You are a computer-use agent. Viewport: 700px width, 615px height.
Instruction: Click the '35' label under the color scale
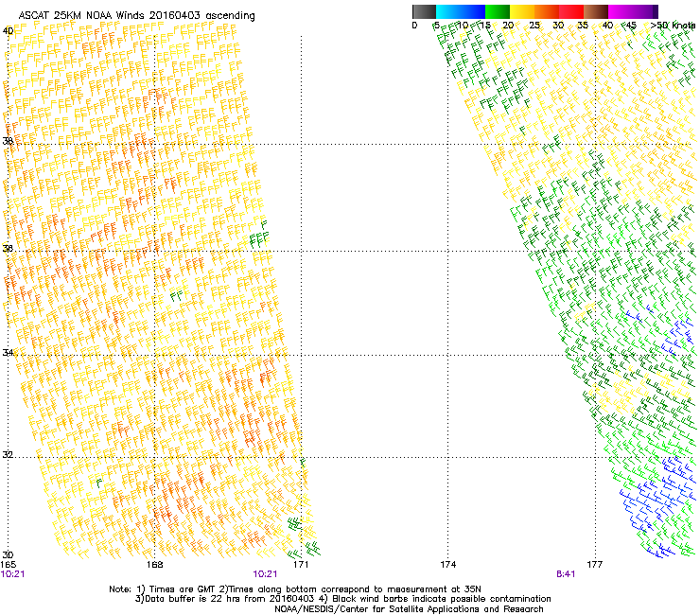583,26
